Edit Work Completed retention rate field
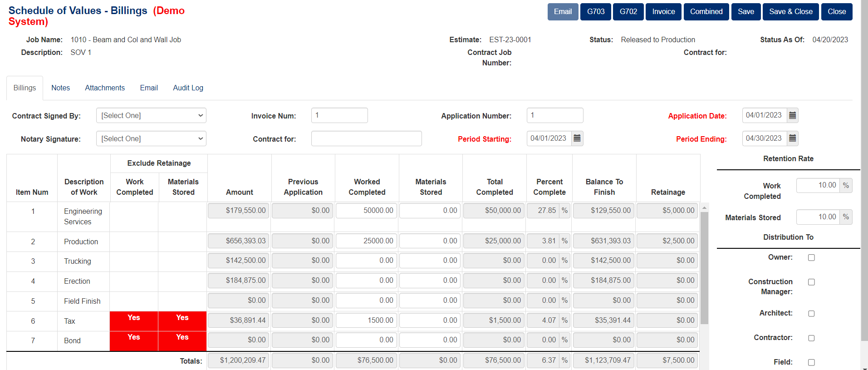 click(x=818, y=185)
